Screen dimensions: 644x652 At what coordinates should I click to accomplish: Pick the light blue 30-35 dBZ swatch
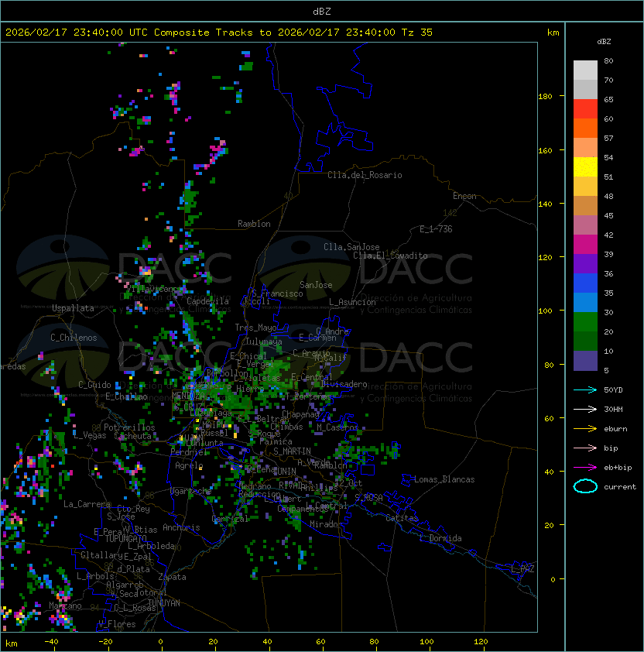click(x=585, y=303)
